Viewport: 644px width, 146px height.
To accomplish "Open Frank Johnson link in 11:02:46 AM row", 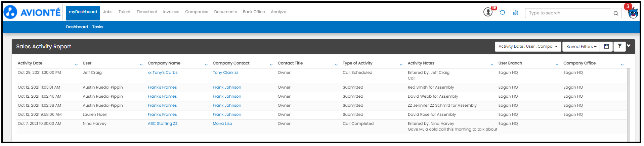I will coord(227,96).
